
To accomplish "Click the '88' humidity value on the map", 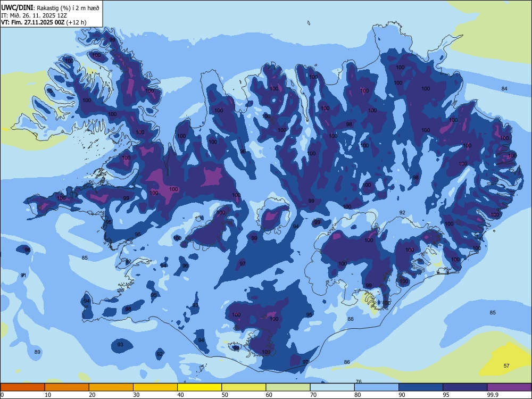I will tap(351, 319).
